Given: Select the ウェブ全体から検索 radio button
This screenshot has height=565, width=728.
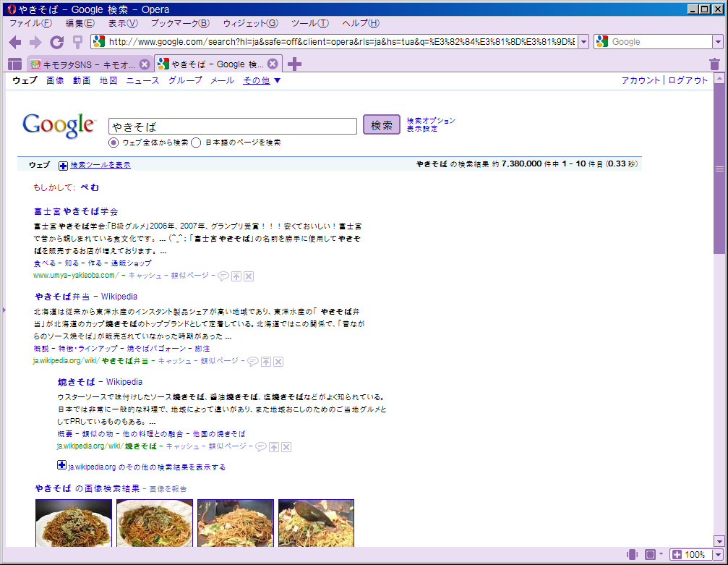Looking at the screenshot, I should [114, 143].
